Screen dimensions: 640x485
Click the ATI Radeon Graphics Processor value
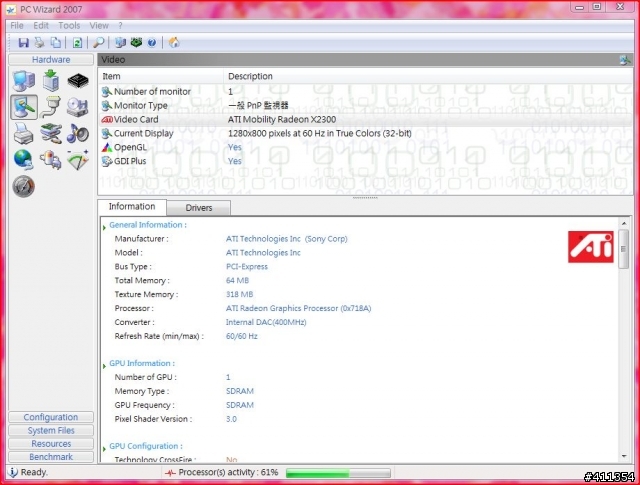(x=298, y=308)
